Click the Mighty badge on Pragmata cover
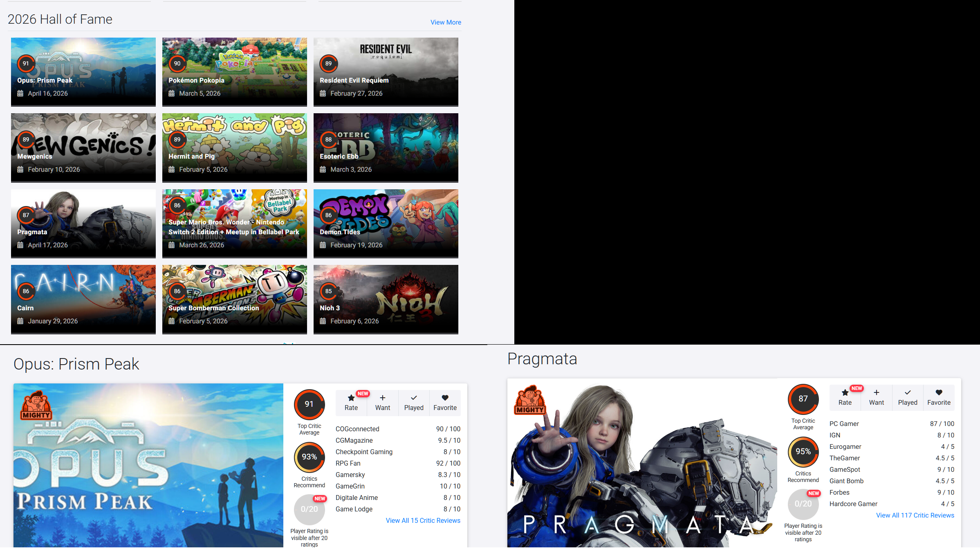980x549 pixels. pos(530,400)
